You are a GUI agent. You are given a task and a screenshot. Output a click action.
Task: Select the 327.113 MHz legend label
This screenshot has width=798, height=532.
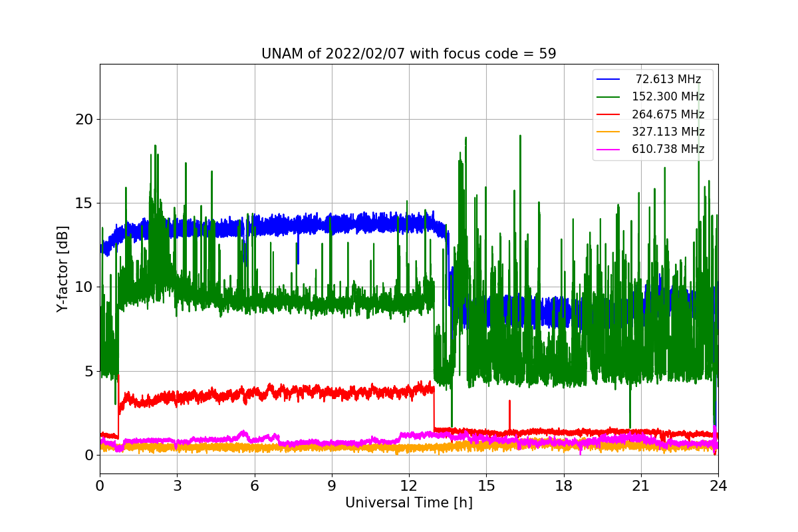coord(668,132)
